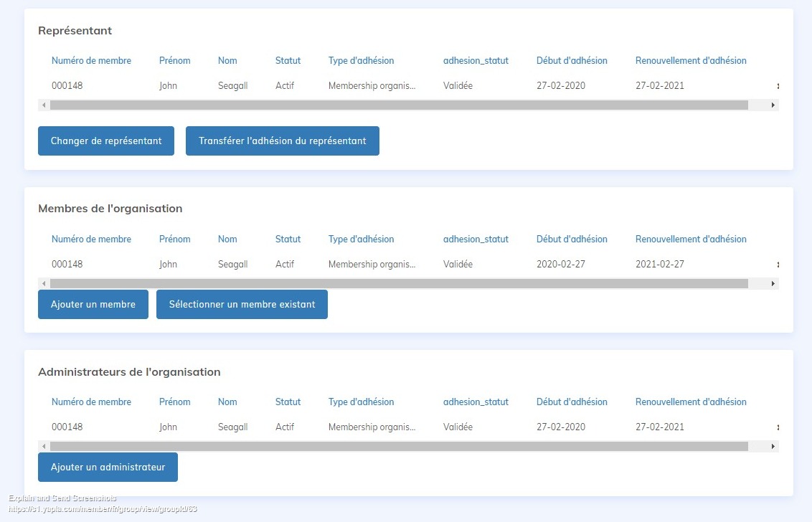
Task: Click right scroll arrow in Administrateurs table
Action: click(x=773, y=447)
